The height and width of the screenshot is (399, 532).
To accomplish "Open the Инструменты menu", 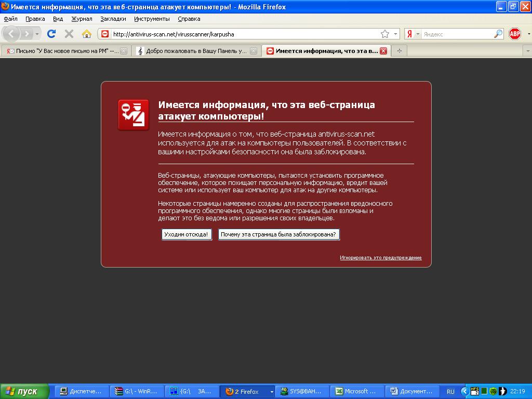I will (x=152, y=19).
